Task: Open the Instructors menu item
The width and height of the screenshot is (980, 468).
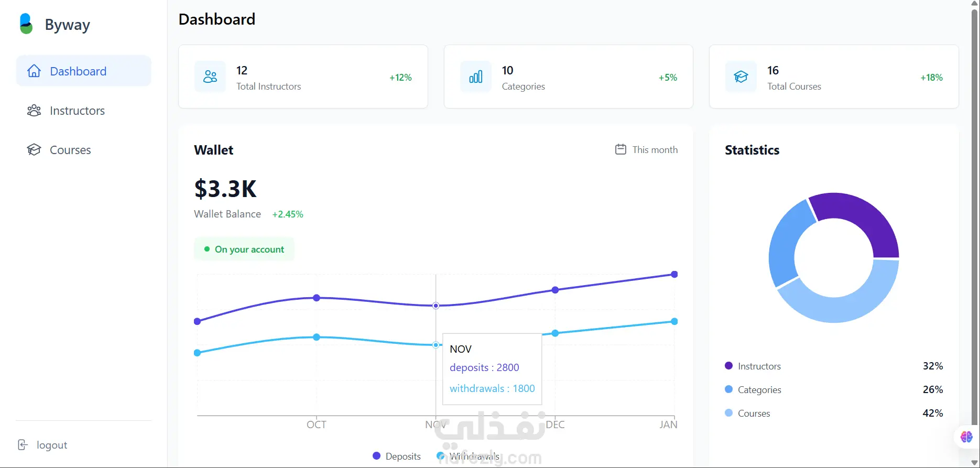Action: pyautogui.click(x=77, y=111)
